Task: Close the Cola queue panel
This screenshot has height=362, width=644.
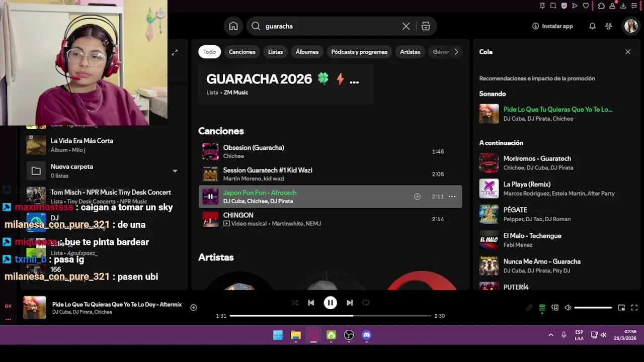Action: pyautogui.click(x=627, y=52)
